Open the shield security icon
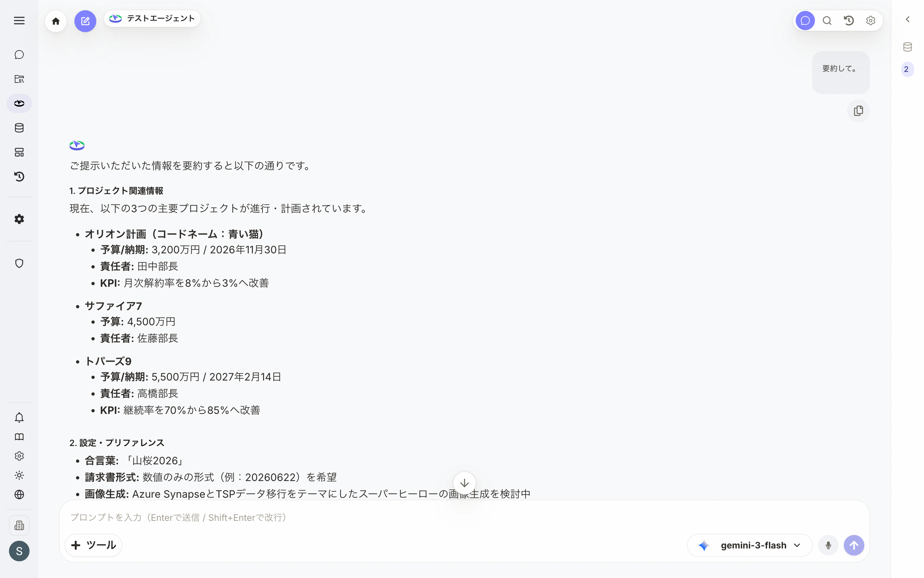 [19, 263]
